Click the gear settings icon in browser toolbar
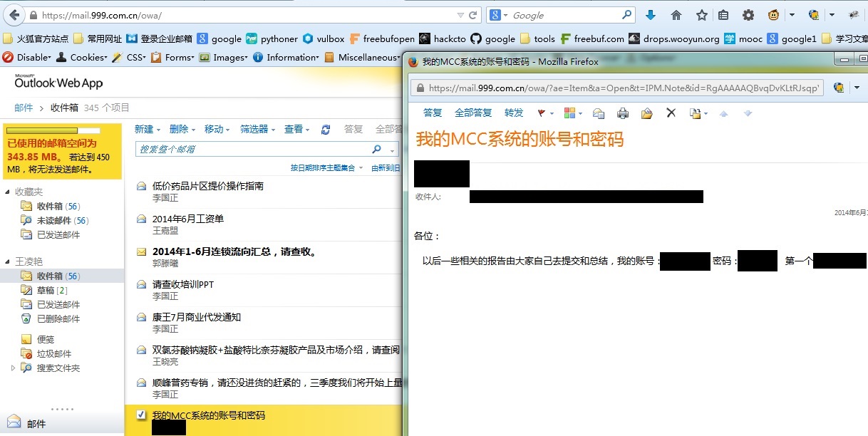 (x=748, y=15)
